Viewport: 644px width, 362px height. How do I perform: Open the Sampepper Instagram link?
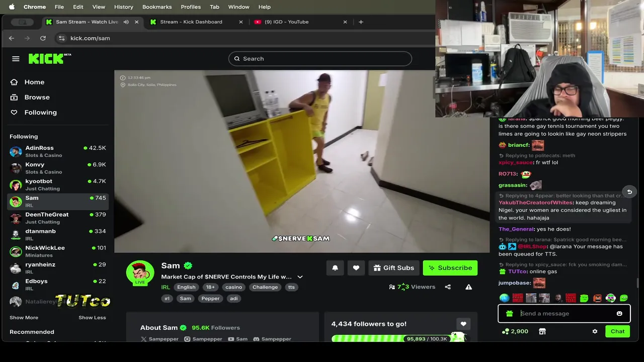tap(203, 339)
